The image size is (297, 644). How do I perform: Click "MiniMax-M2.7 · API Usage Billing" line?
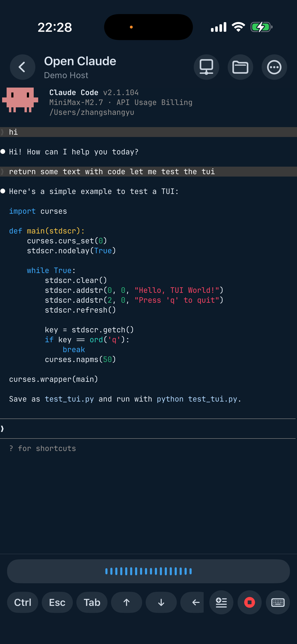pos(121,102)
